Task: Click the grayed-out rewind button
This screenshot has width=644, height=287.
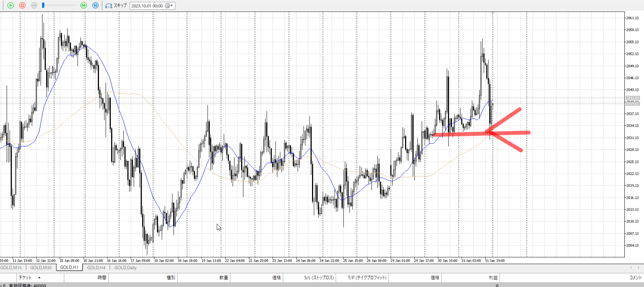Action: 34,6
